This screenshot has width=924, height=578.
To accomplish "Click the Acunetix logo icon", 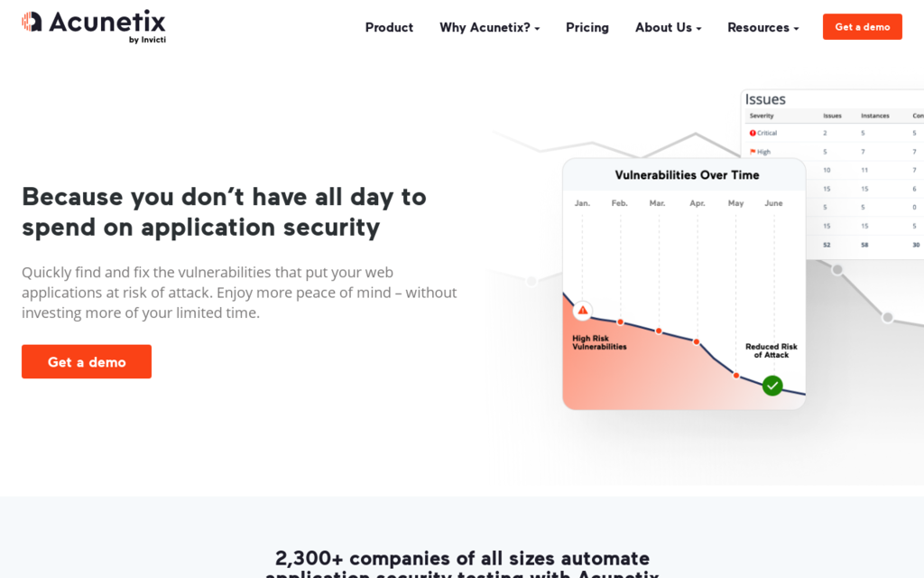I will pos(32,22).
